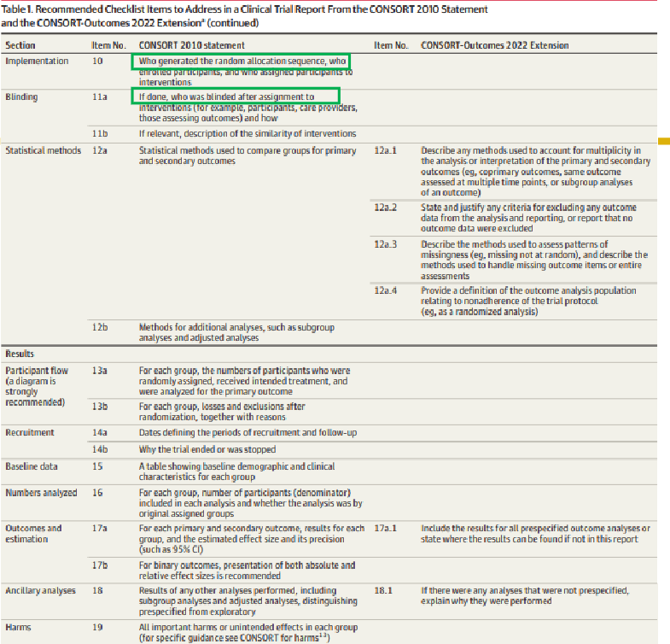
Task: Click 'Why the trial ended or was stopped'
Action: tap(207, 450)
